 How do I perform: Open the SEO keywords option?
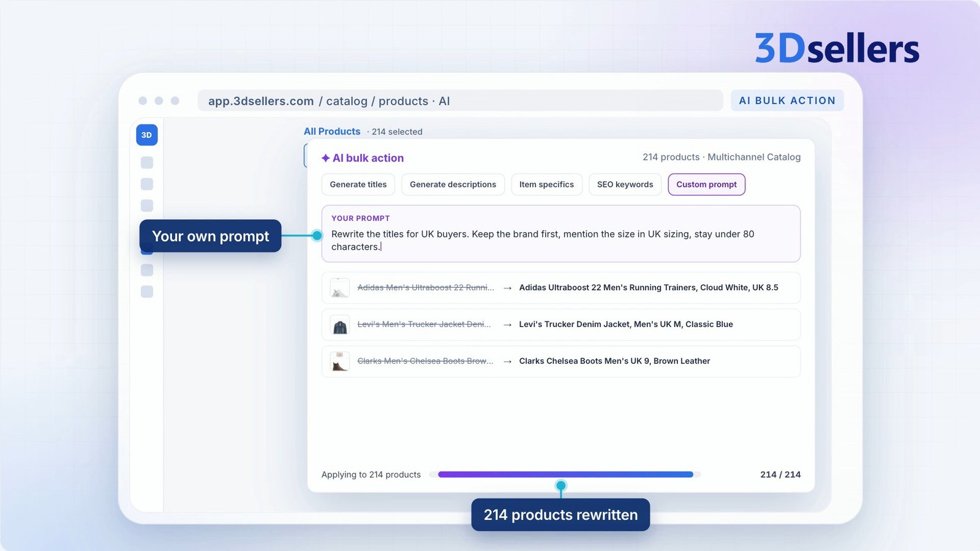pos(625,184)
